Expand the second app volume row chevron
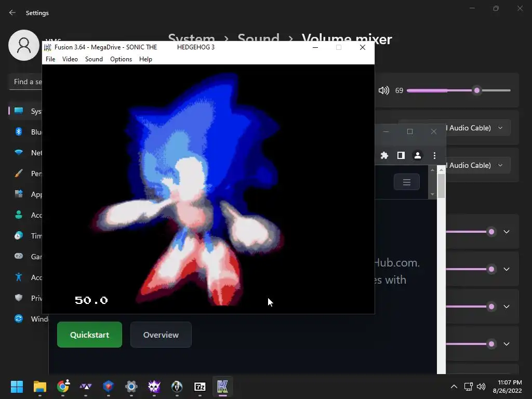 click(x=506, y=269)
